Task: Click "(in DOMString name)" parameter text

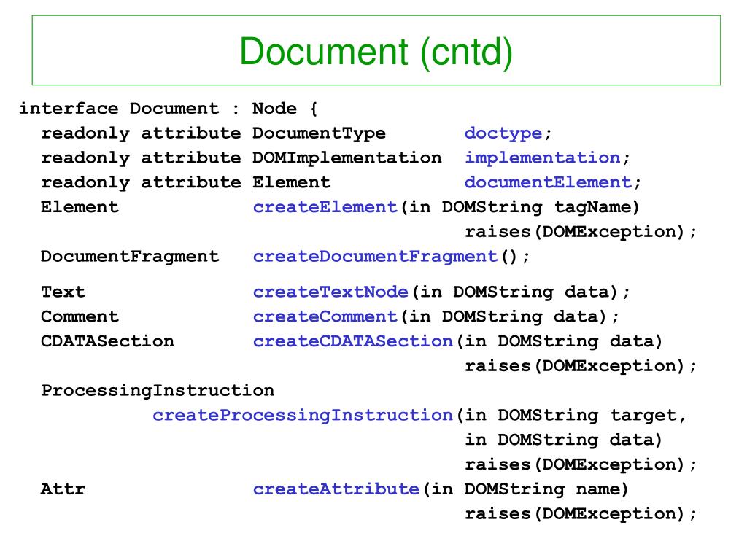Action: [525, 489]
